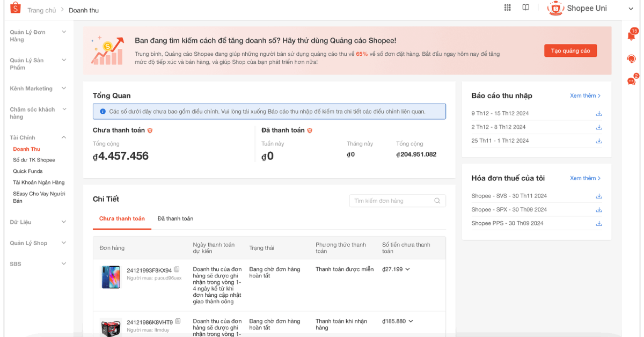The width and height of the screenshot is (644, 337).
Task: Expand the ₫27.199 amount details
Action: point(408,269)
